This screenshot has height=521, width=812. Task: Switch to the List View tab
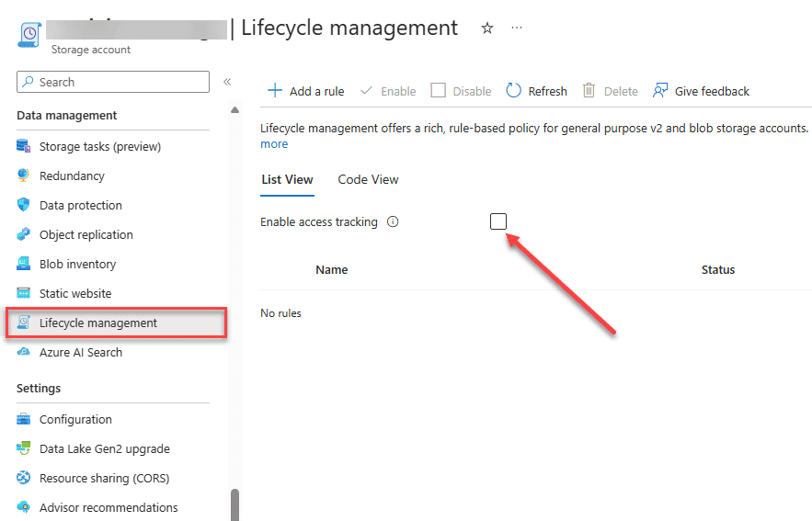tap(287, 179)
